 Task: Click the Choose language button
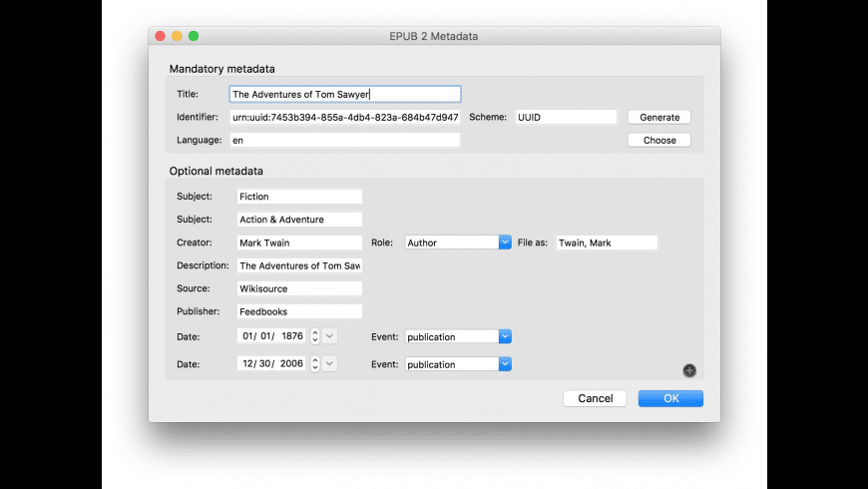659,141
